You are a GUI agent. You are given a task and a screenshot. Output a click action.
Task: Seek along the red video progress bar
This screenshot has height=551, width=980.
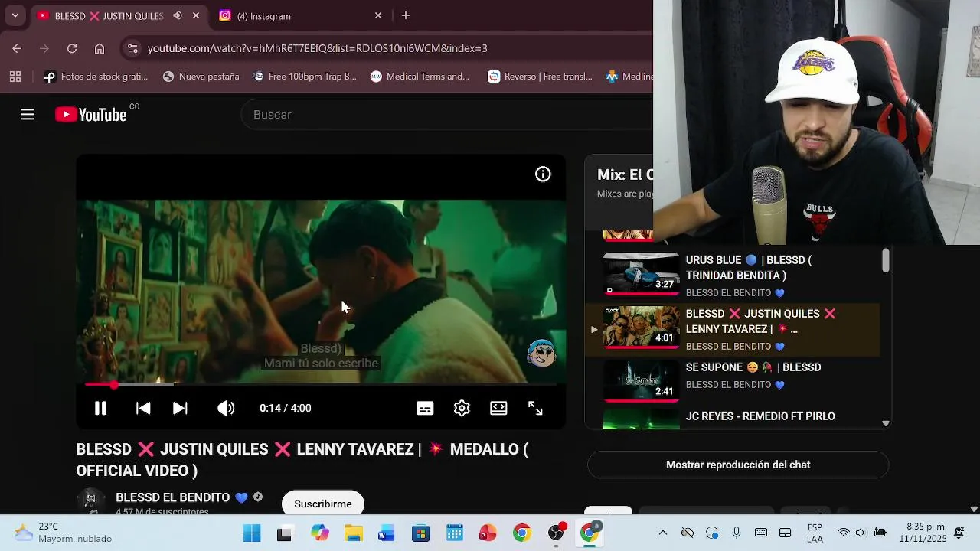pyautogui.click(x=321, y=384)
